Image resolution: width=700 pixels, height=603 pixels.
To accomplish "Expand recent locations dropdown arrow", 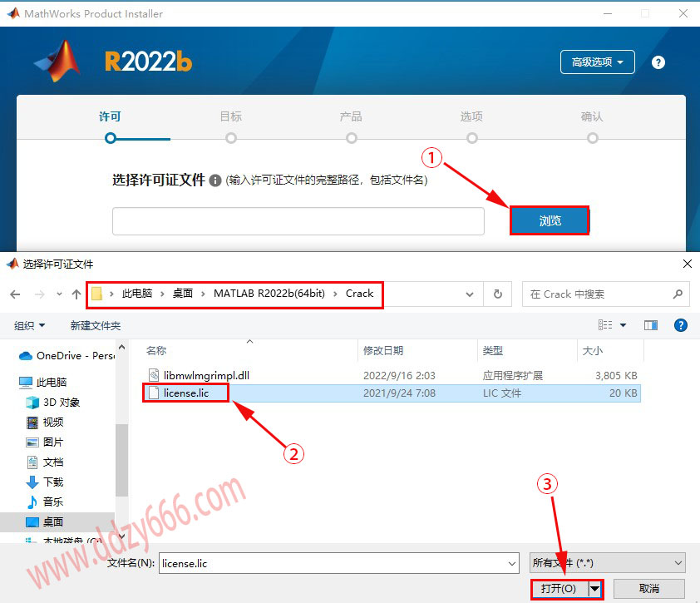I will (59, 294).
